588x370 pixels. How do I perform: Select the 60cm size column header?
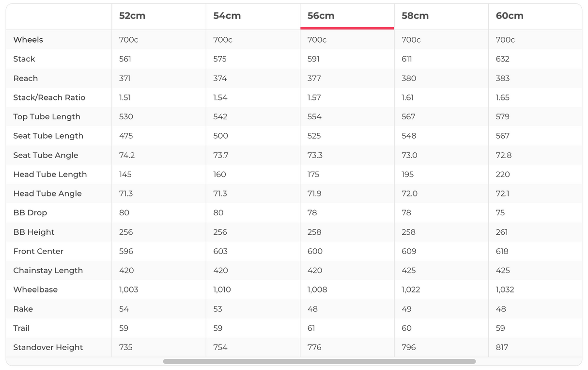point(509,16)
